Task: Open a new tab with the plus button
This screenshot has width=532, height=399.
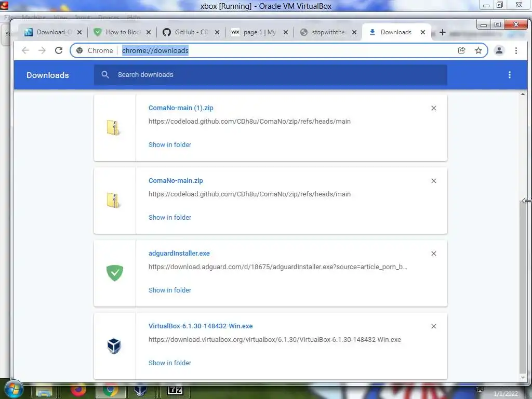Action: [443, 32]
